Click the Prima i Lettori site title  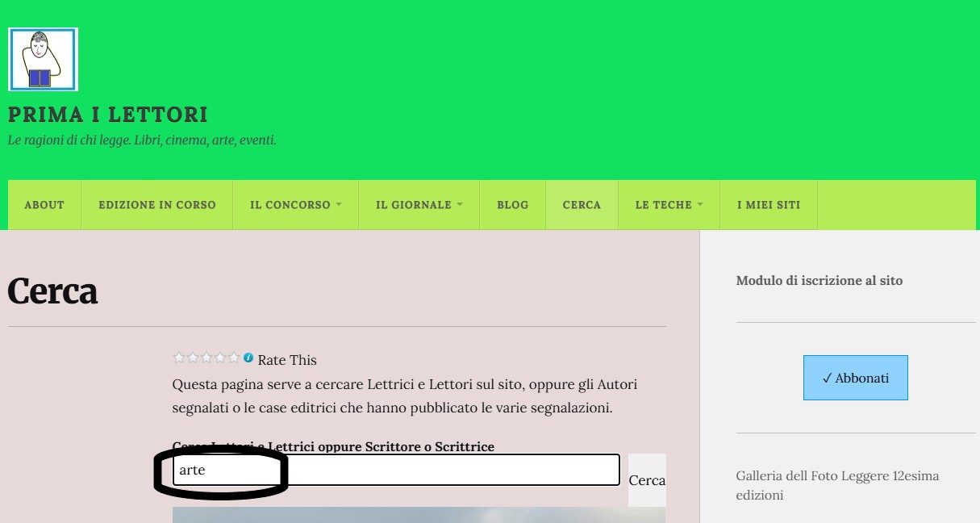click(x=108, y=115)
